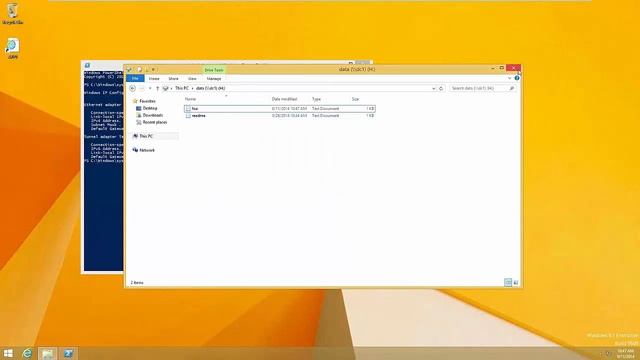Click the Drive Tools contextual tab header
This screenshot has width=640, height=360.
pyautogui.click(x=214, y=70)
